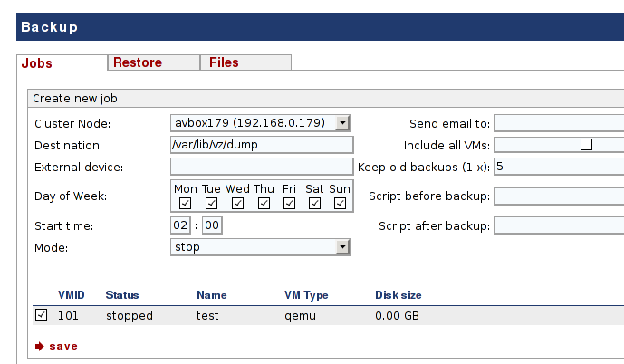Toggle the Mon checkbox
Screen dimensions: 624x364
point(185,204)
